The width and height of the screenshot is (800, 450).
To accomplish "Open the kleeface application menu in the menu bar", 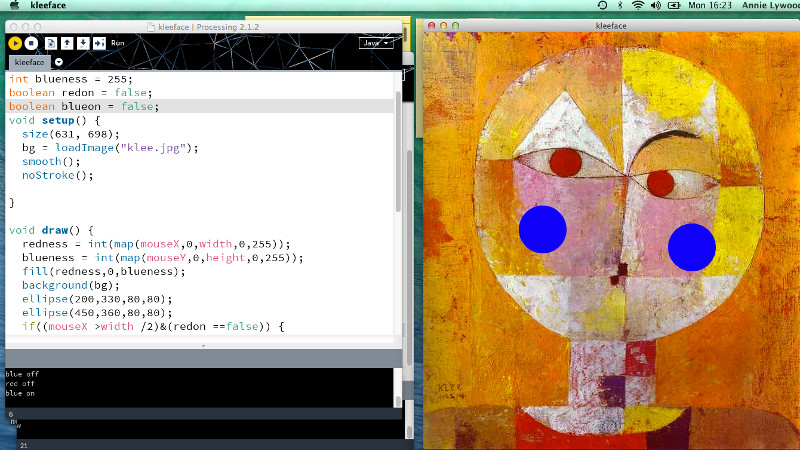I will pyautogui.click(x=48, y=5).
